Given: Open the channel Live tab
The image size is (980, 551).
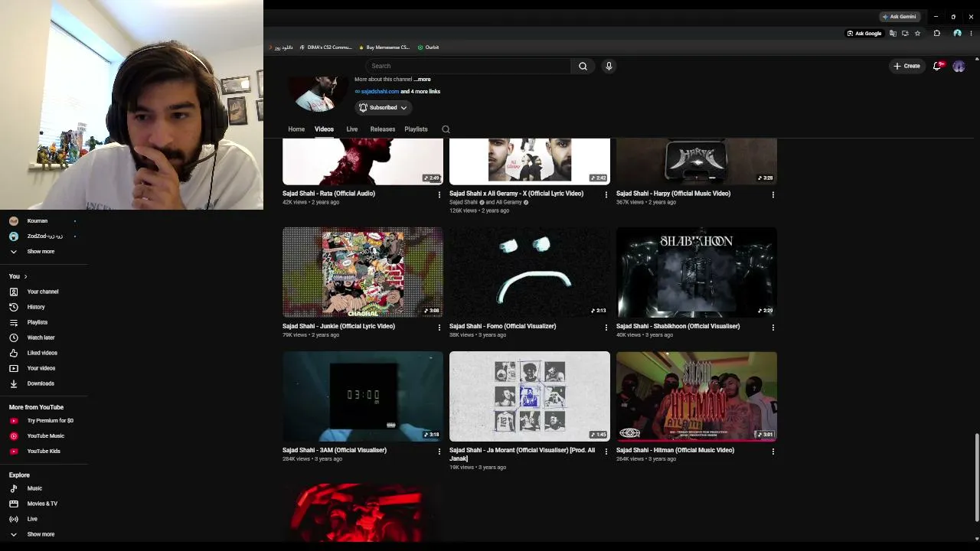Looking at the screenshot, I should [352, 129].
